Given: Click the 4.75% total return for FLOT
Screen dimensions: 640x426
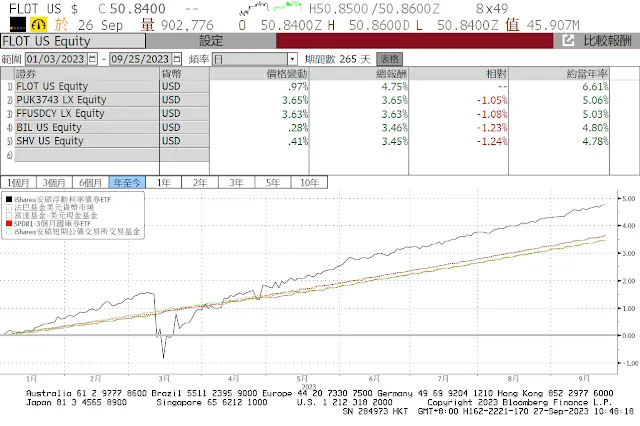Looking at the screenshot, I should (x=394, y=87).
